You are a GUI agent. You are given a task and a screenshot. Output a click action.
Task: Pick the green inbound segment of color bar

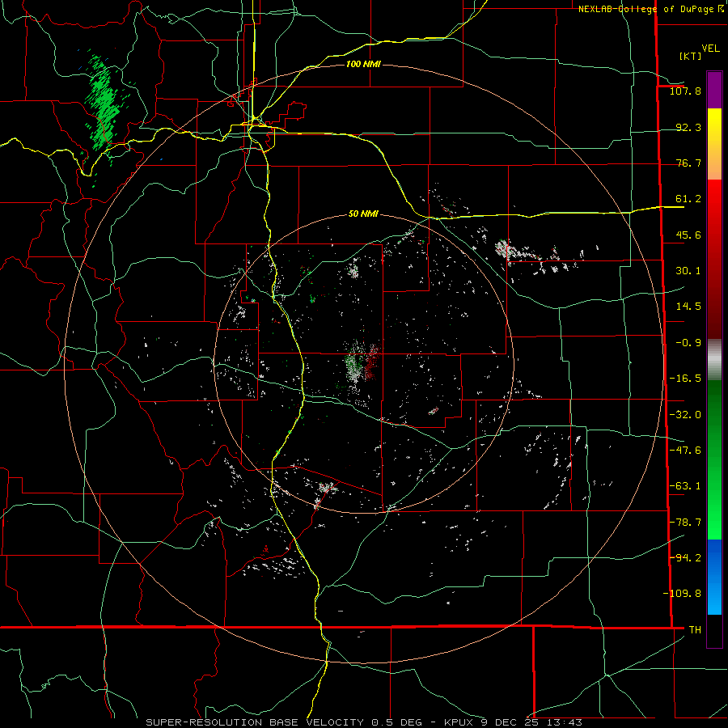click(x=714, y=459)
